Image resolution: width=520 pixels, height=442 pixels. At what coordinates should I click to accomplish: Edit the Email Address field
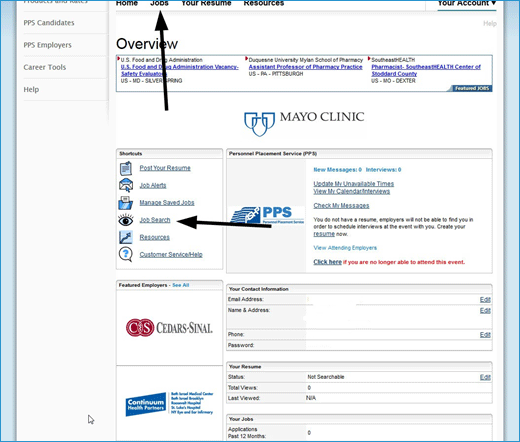tap(485, 300)
